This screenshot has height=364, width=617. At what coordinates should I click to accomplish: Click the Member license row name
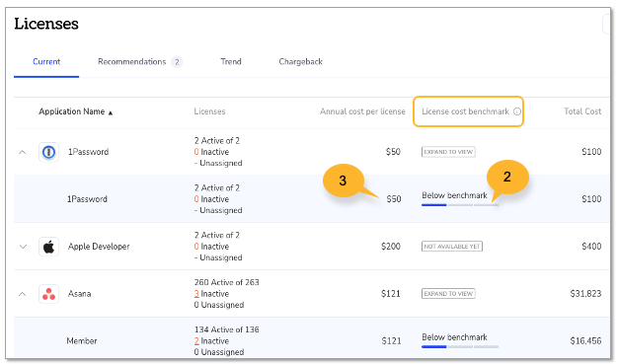[82, 341]
